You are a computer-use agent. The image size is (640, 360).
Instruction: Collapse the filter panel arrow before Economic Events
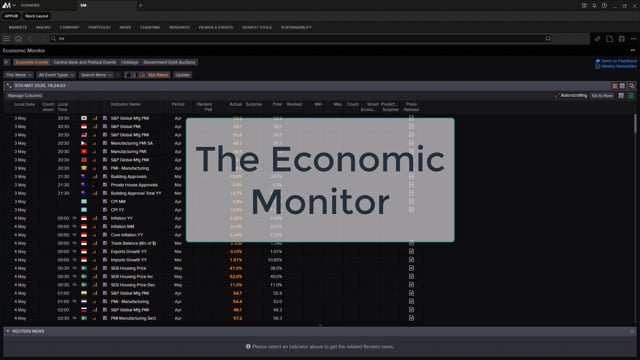[x=7, y=62]
